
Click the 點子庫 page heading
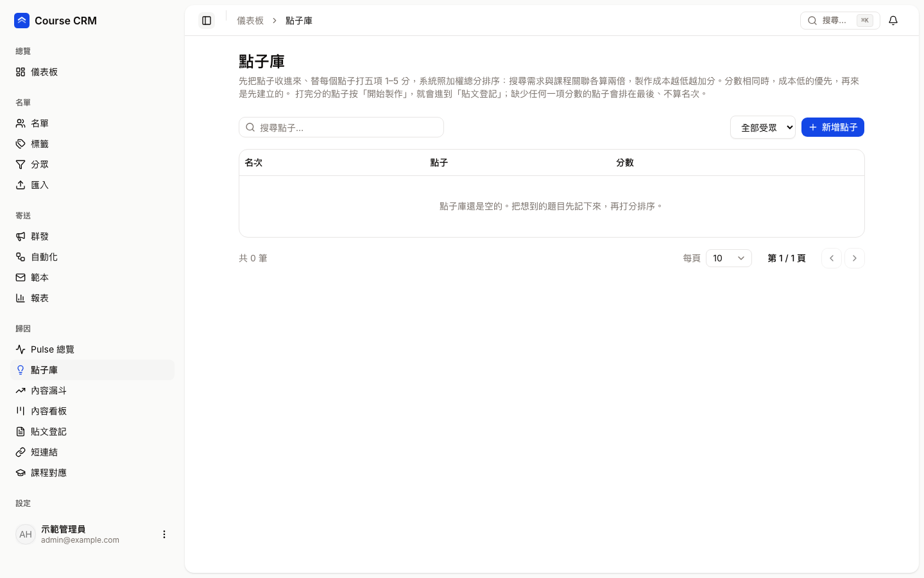click(262, 62)
